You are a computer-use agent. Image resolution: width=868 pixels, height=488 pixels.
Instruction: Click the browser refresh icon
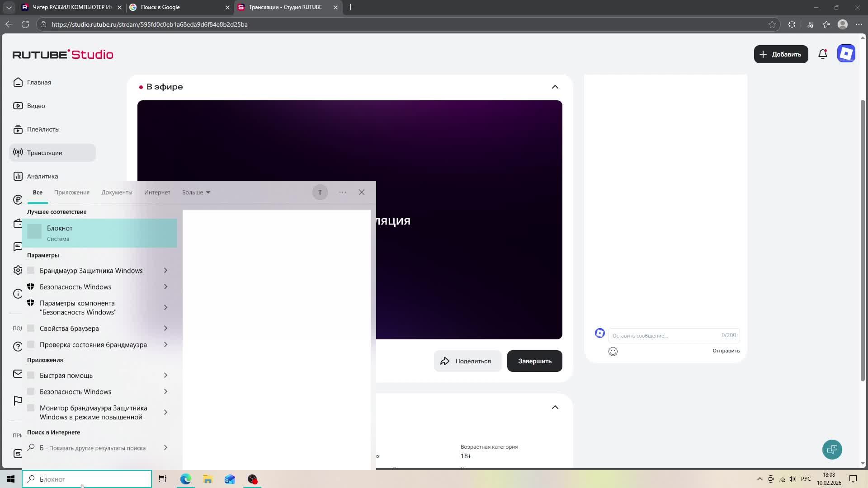[x=25, y=24]
